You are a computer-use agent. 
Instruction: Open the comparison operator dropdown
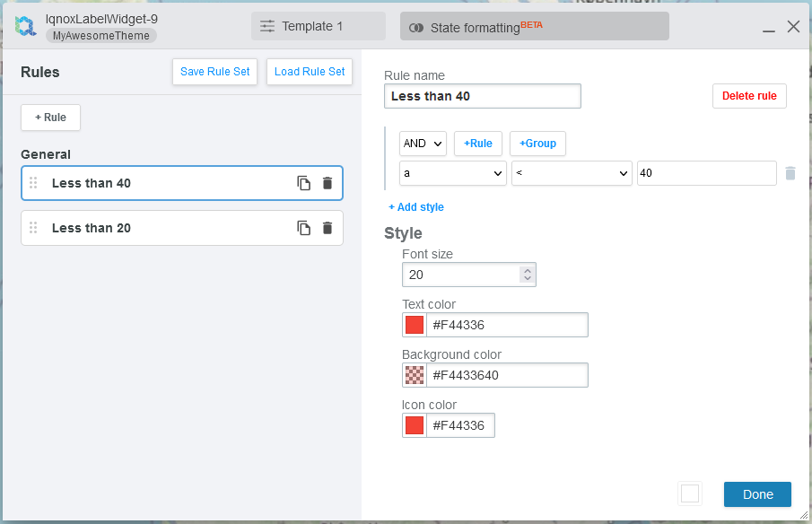pos(572,173)
